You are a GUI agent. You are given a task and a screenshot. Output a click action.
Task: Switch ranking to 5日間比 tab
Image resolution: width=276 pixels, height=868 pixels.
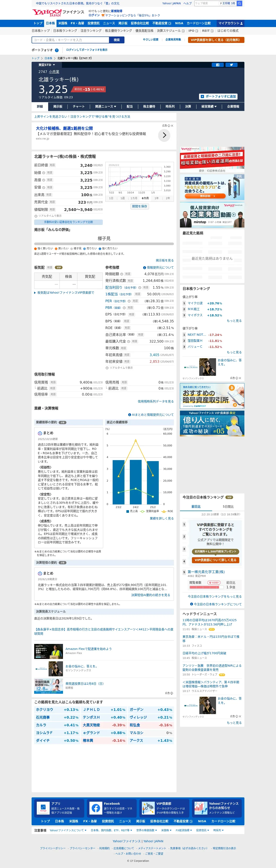(x=228, y=507)
